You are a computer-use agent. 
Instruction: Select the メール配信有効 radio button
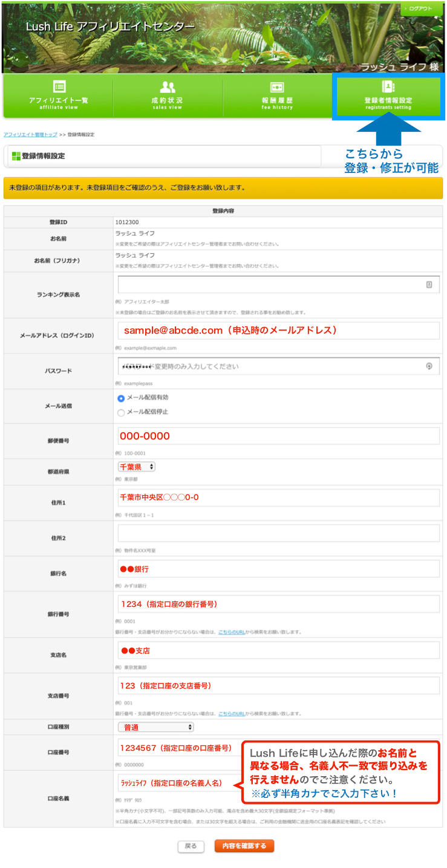(121, 398)
